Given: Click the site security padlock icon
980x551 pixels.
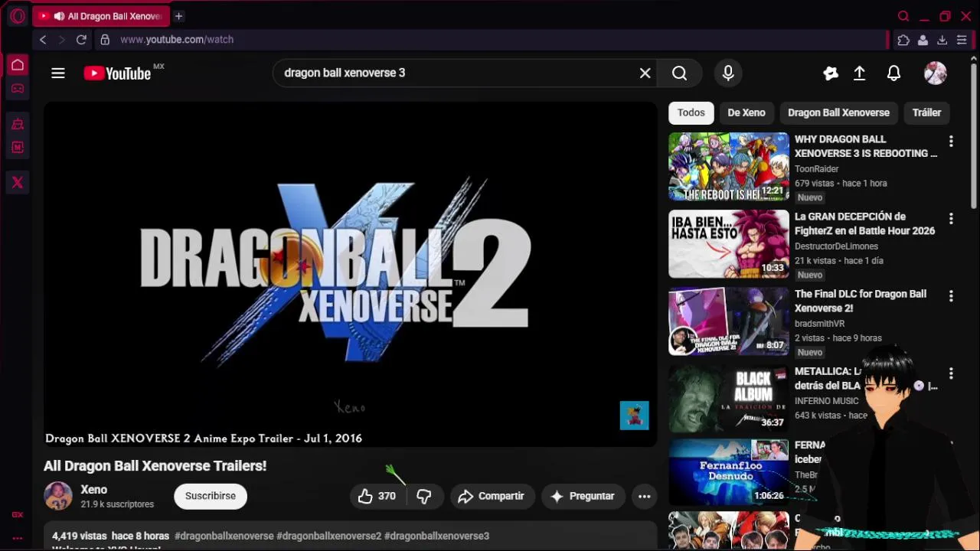Looking at the screenshot, I should pyautogui.click(x=105, y=40).
